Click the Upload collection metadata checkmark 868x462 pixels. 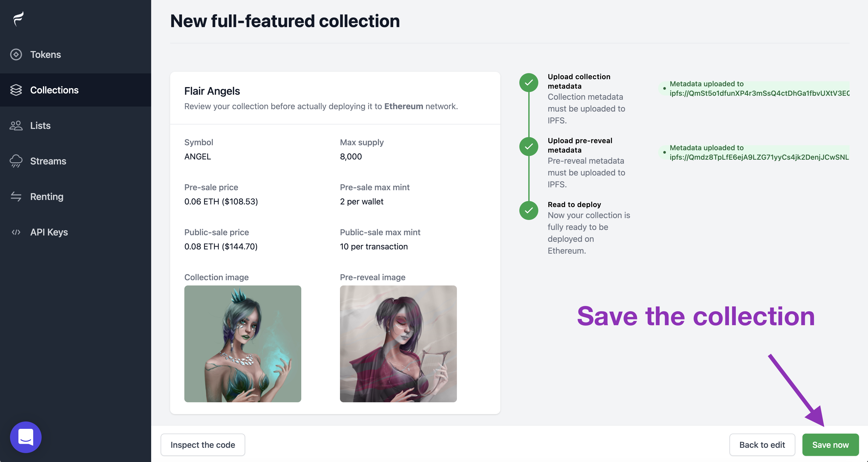(x=529, y=83)
